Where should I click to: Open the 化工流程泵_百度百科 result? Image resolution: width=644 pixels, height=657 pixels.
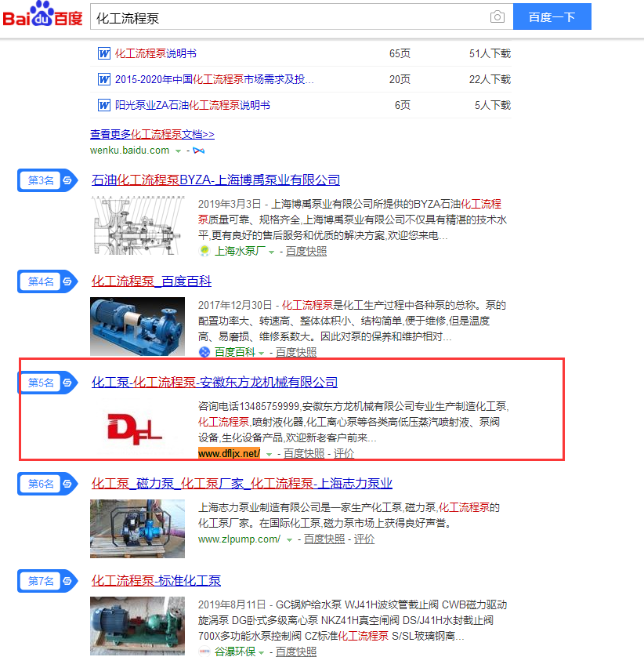pyautogui.click(x=151, y=281)
